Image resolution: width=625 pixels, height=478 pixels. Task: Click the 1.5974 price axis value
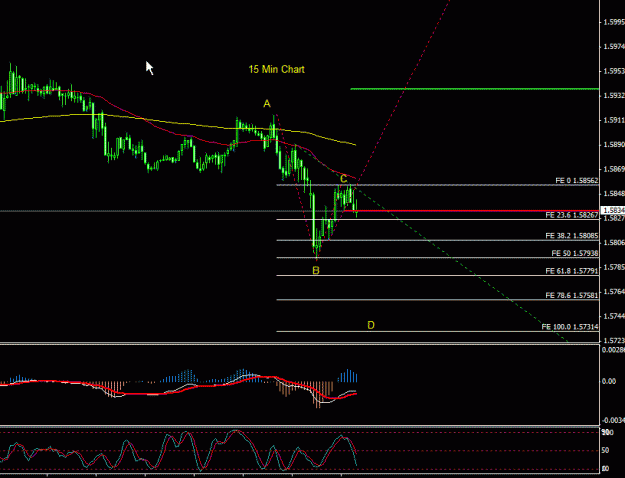[x=614, y=47]
